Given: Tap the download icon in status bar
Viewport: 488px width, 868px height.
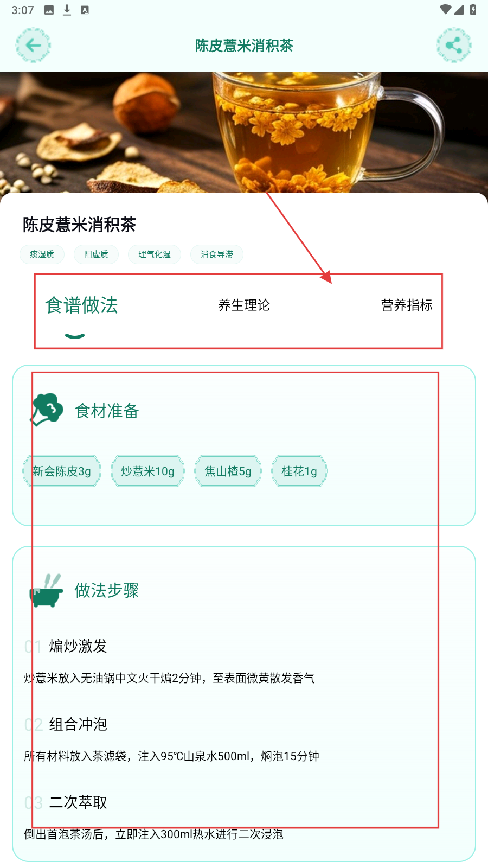Looking at the screenshot, I should click(x=67, y=10).
